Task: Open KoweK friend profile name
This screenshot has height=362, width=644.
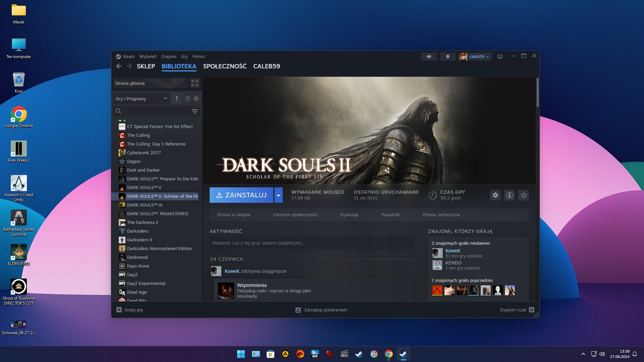Action: [453, 251]
